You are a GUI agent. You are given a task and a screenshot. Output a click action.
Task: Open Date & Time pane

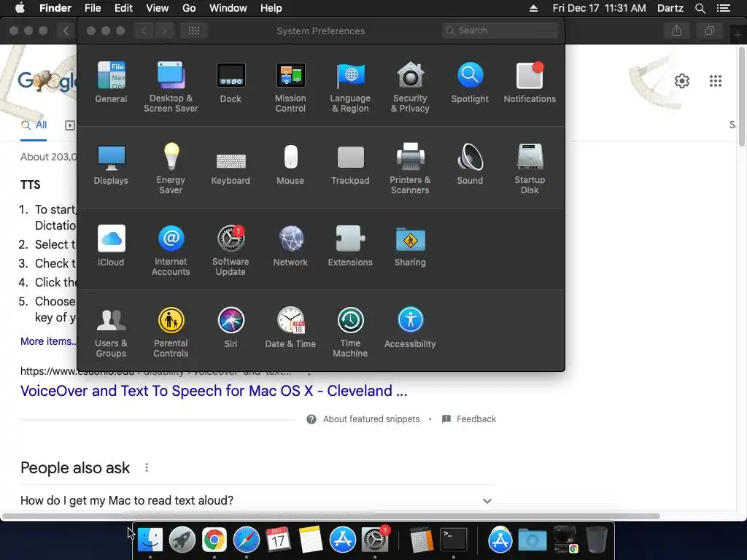click(290, 327)
